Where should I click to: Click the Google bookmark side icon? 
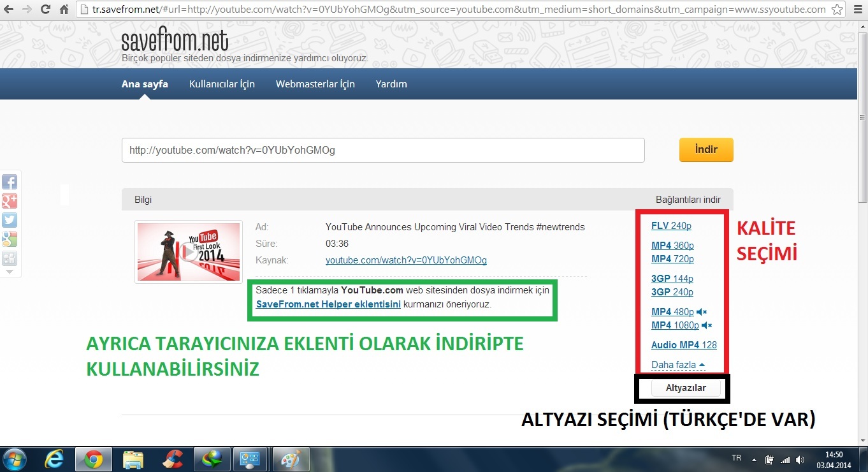(10, 239)
